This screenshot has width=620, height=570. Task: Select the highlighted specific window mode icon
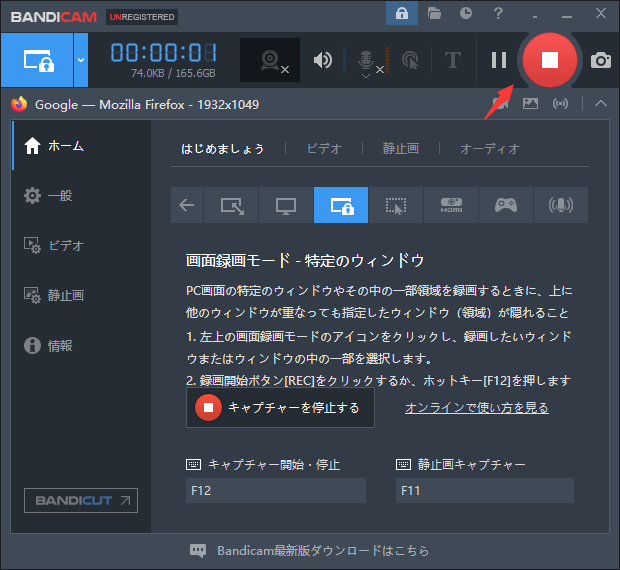pyautogui.click(x=341, y=205)
